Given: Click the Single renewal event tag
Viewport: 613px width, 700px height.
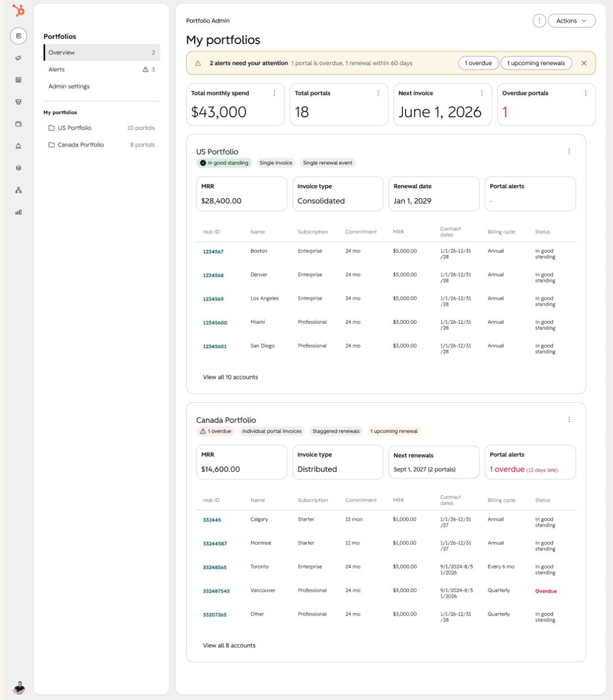Looking at the screenshot, I should (328, 163).
